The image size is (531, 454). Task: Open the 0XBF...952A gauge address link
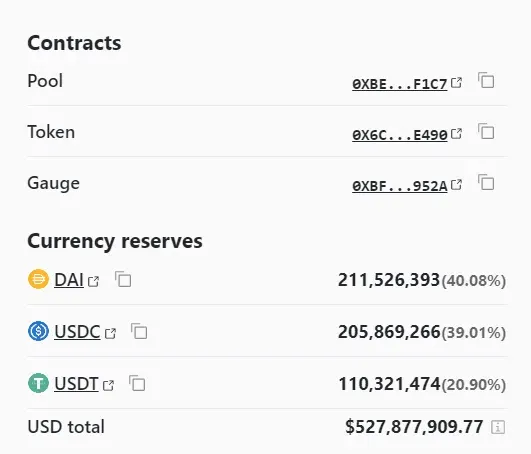tap(400, 186)
